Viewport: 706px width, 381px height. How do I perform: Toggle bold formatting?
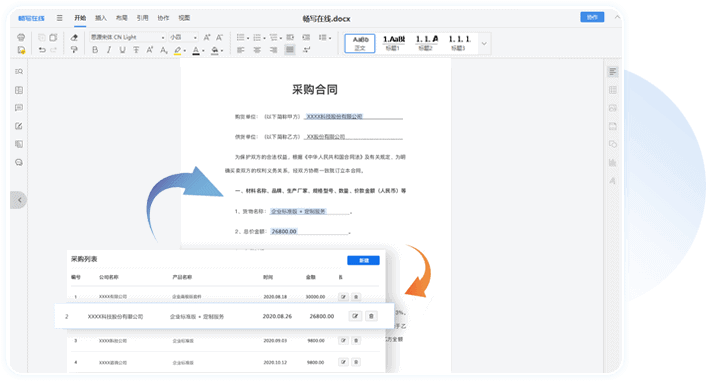point(95,50)
